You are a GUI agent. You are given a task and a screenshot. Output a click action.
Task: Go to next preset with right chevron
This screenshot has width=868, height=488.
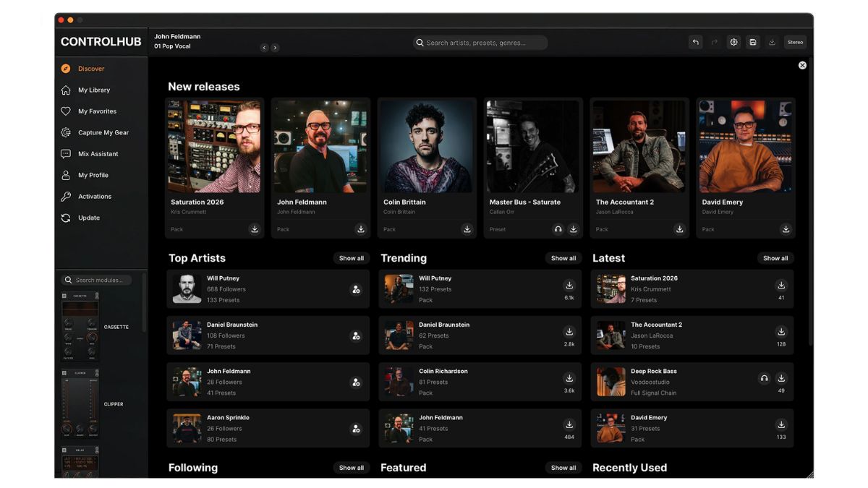tap(275, 48)
